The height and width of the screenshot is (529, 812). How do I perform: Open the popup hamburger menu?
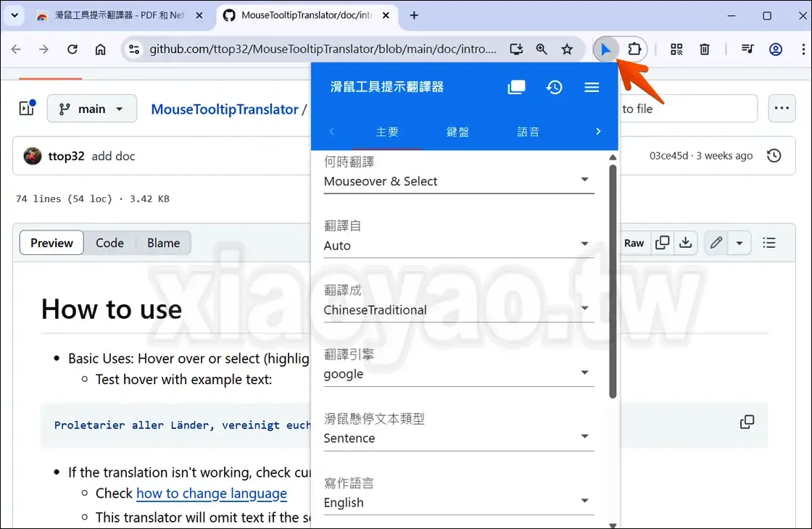pyautogui.click(x=592, y=87)
